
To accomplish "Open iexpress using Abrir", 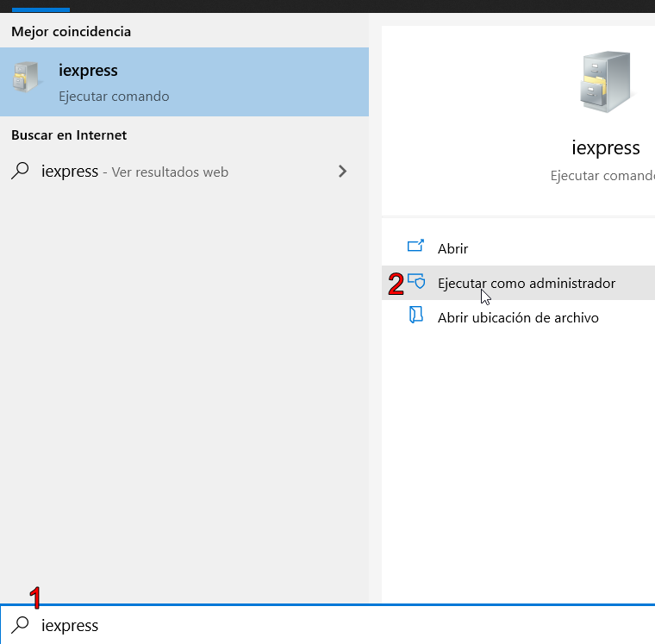I will tap(518, 248).
